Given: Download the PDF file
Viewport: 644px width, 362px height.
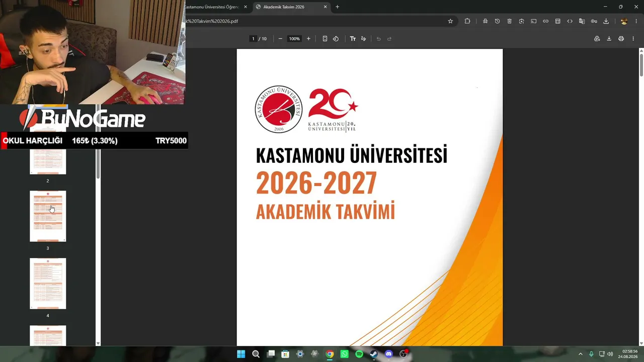Looking at the screenshot, I should point(609,39).
